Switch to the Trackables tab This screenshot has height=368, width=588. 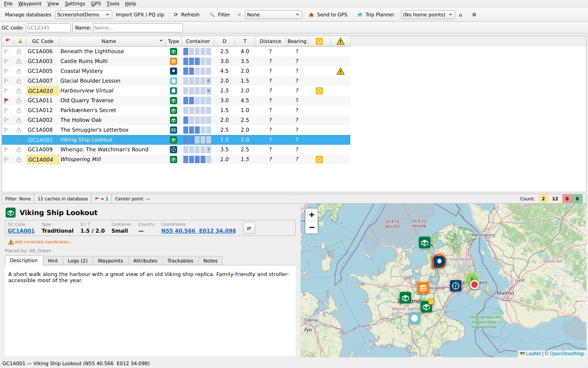tap(180, 261)
